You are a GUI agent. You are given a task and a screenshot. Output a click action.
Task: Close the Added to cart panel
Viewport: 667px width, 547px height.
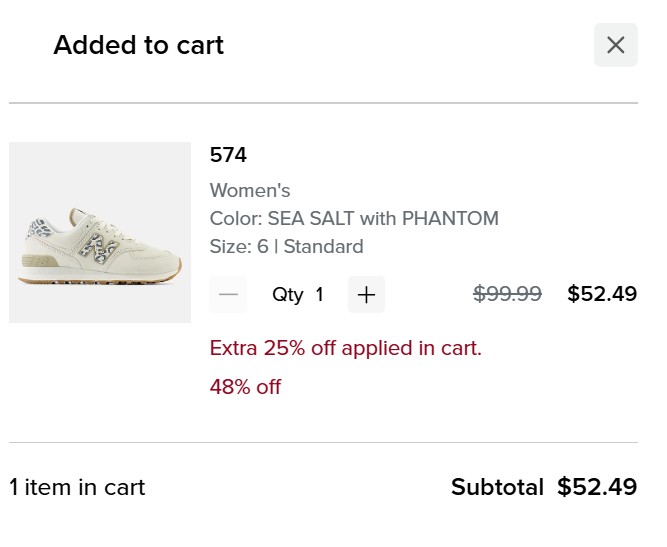615,45
